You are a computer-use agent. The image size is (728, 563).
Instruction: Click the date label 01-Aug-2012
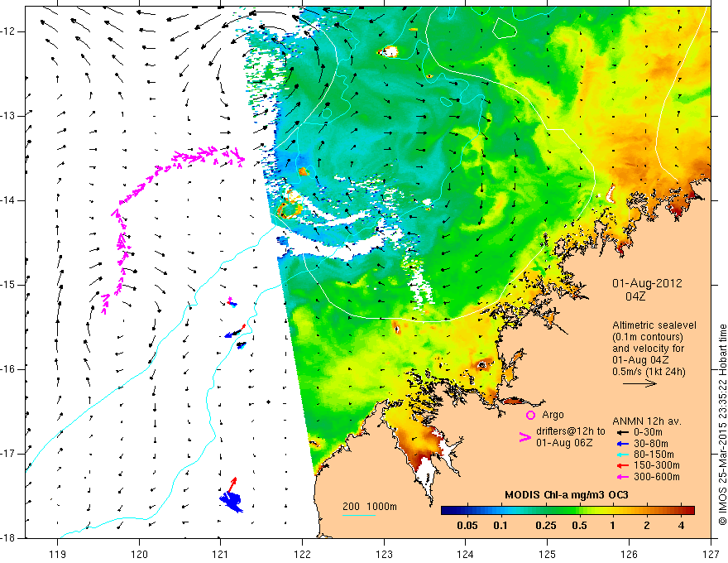coord(647,283)
